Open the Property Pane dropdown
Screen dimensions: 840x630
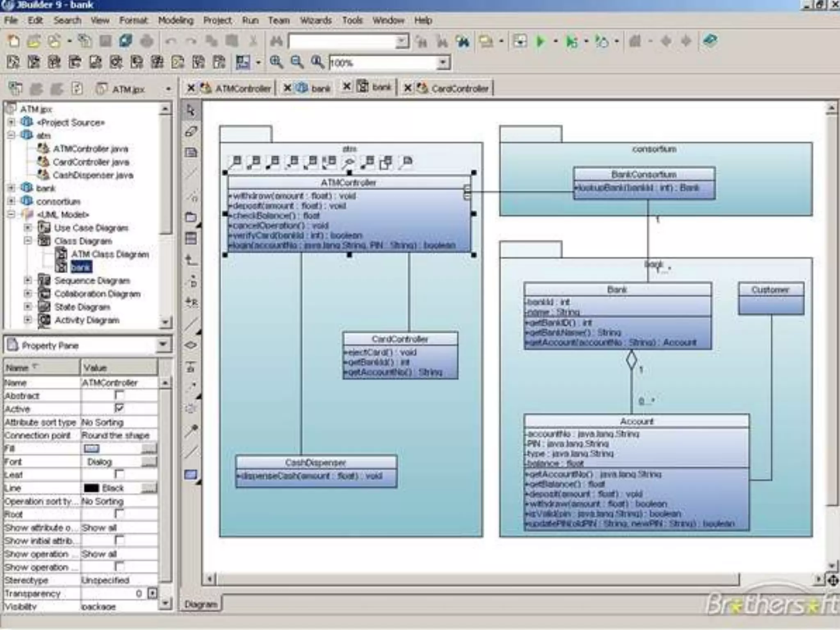pyautogui.click(x=163, y=345)
